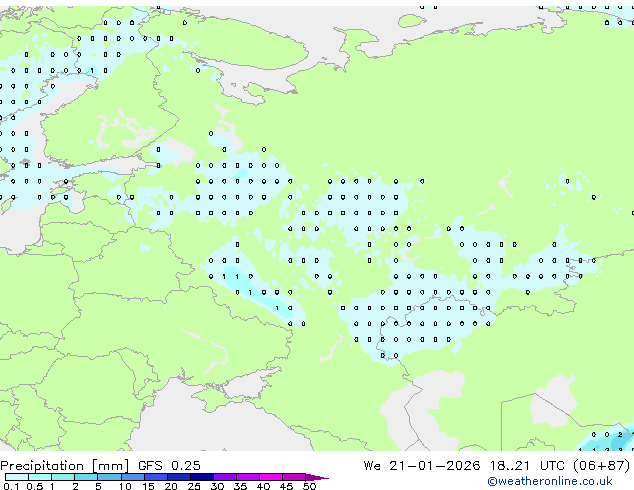Pick the 1–2 mm legend color swatch
This screenshot has height=490, width=634.
(63, 477)
